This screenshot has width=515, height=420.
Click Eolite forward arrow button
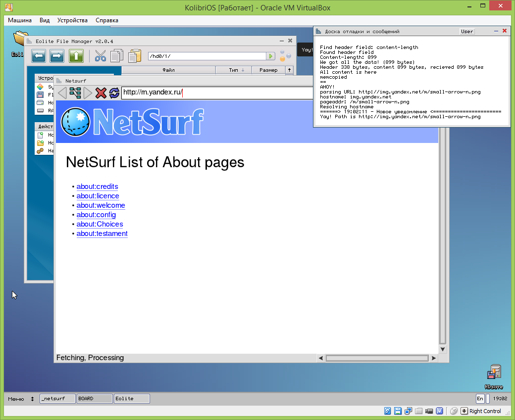click(57, 56)
